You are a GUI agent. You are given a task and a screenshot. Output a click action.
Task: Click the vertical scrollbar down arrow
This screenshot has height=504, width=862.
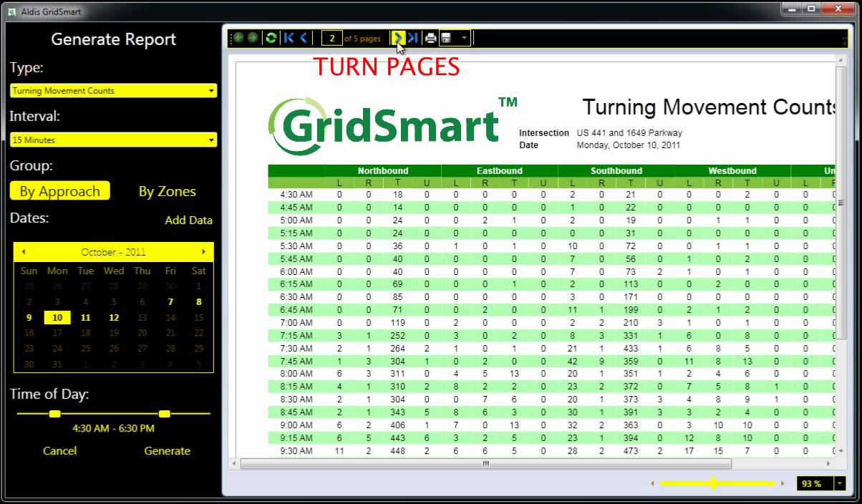click(841, 452)
